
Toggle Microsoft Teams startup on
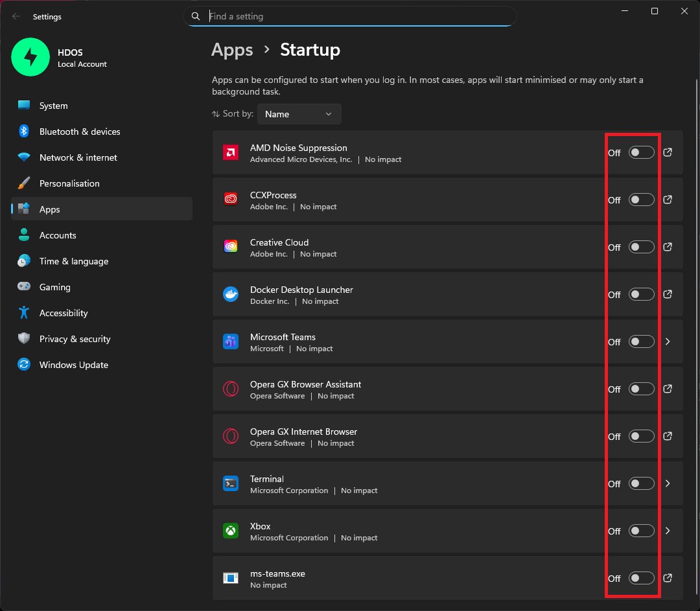(x=641, y=342)
